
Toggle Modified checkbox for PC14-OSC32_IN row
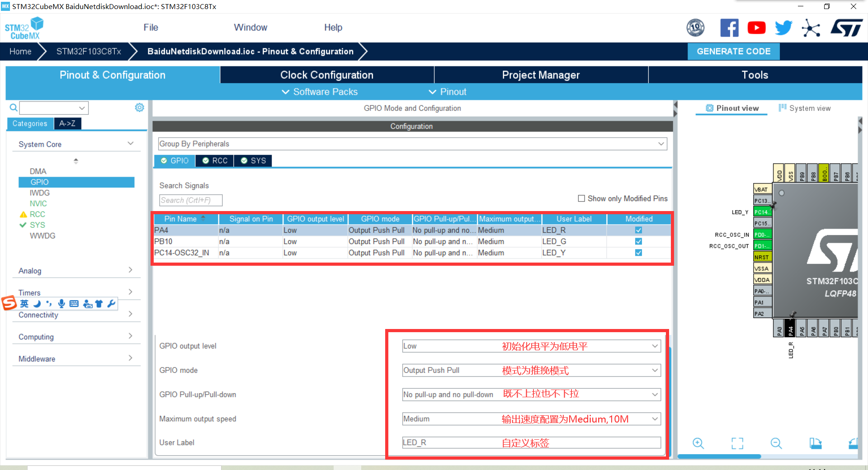pyautogui.click(x=638, y=253)
